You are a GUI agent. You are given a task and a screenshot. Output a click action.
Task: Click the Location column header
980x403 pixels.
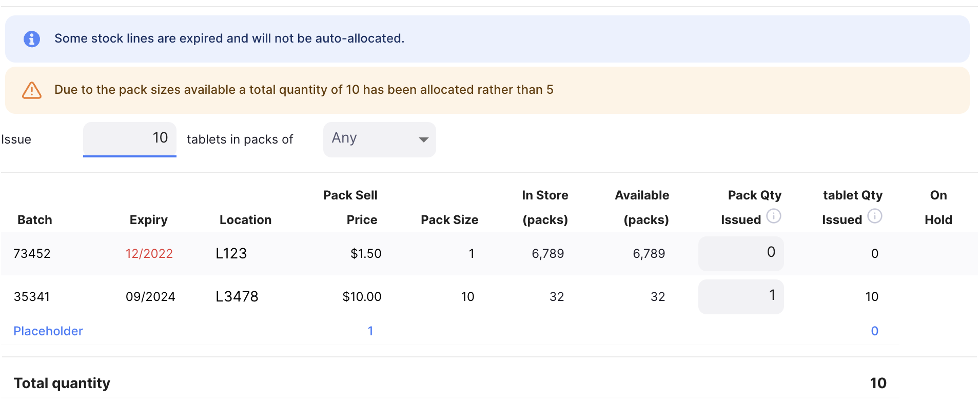pos(246,220)
